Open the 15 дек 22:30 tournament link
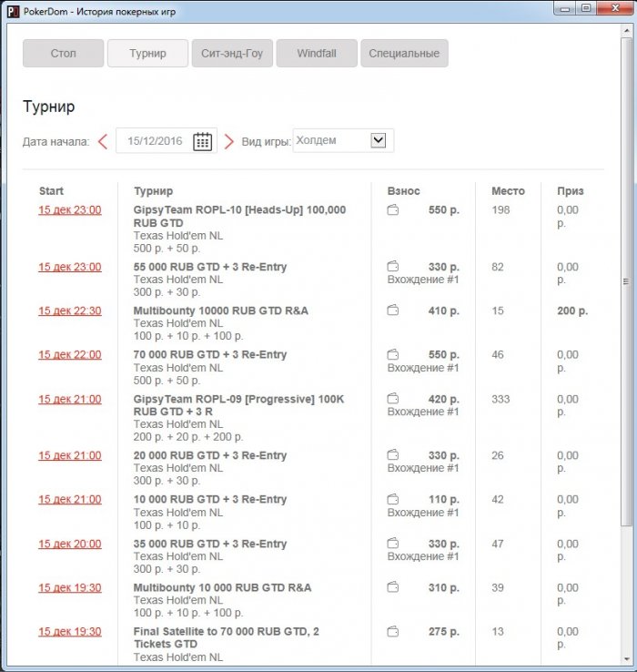637x672 pixels. coord(70,311)
